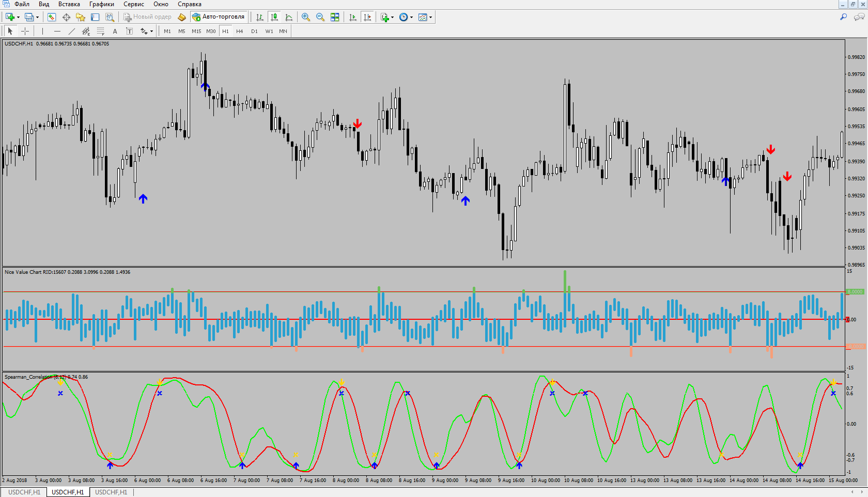
Task: Show the Market Watch window
Action: point(51,17)
